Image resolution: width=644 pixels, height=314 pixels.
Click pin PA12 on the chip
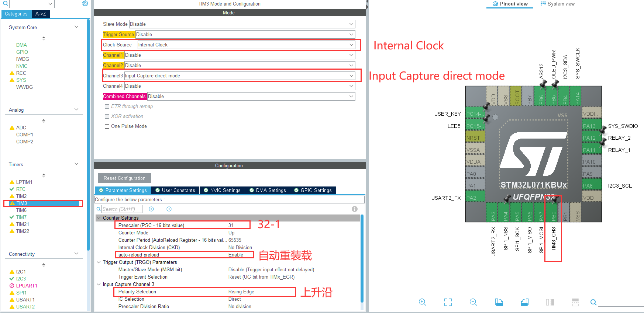592,138
